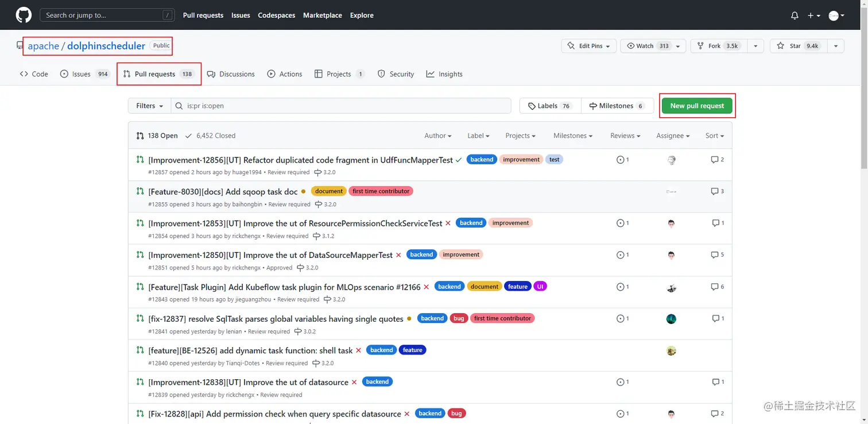This screenshot has width=868, height=424.
Task: Click the red bug label
Action: [459, 318]
